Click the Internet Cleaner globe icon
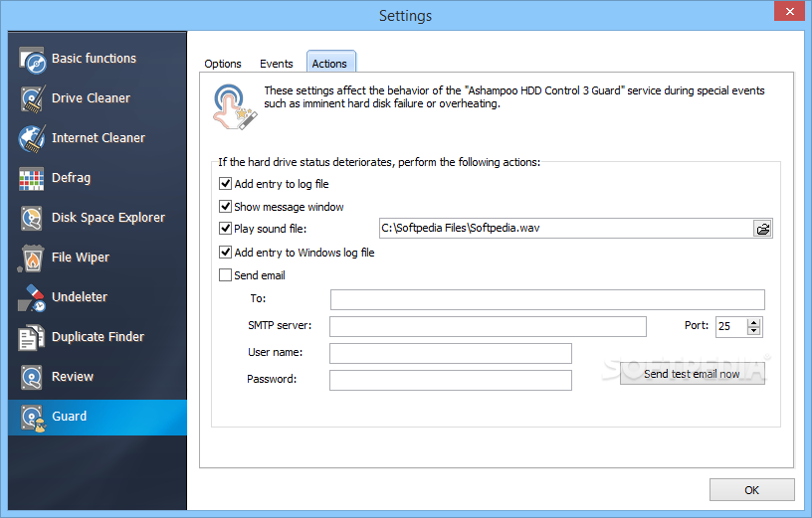The image size is (812, 518). pyautogui.click(x=32, y=138)
